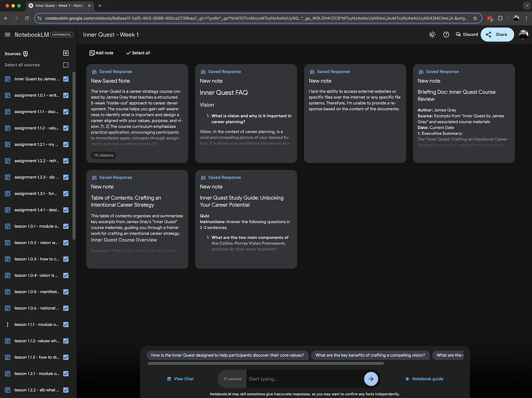Open source lesson 1.2.2 - slb what
The height and width of the screenshot is (398, 532).
[37, 390]
